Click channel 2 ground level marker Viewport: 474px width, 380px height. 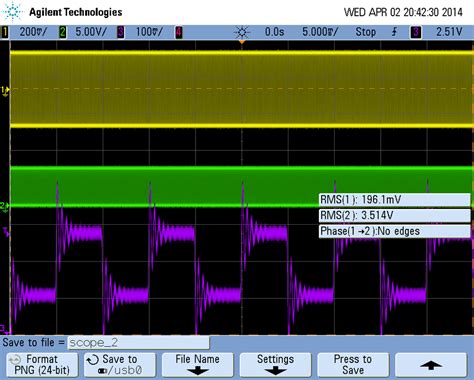point(5,207)
